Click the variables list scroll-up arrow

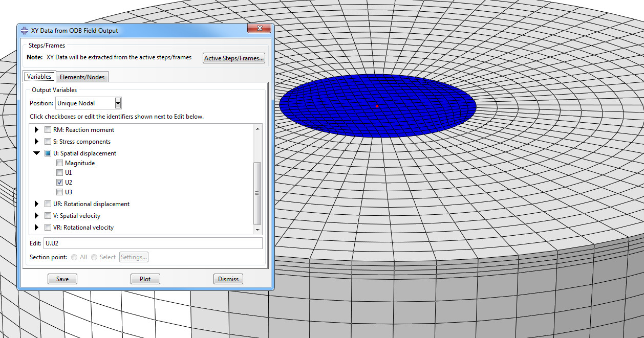coord(257,128)
